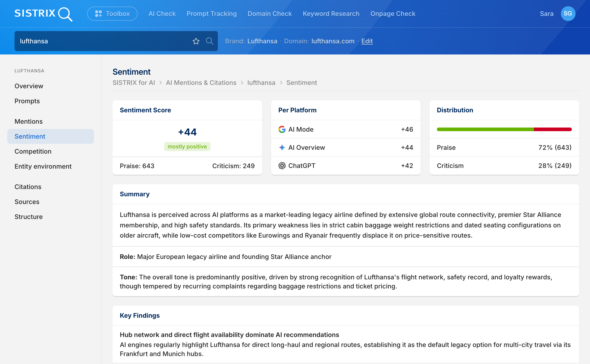The width and height of the screenshot is (590, 364).
Task: Click the Distribution card heading
Action: click(x=455, y=110)
